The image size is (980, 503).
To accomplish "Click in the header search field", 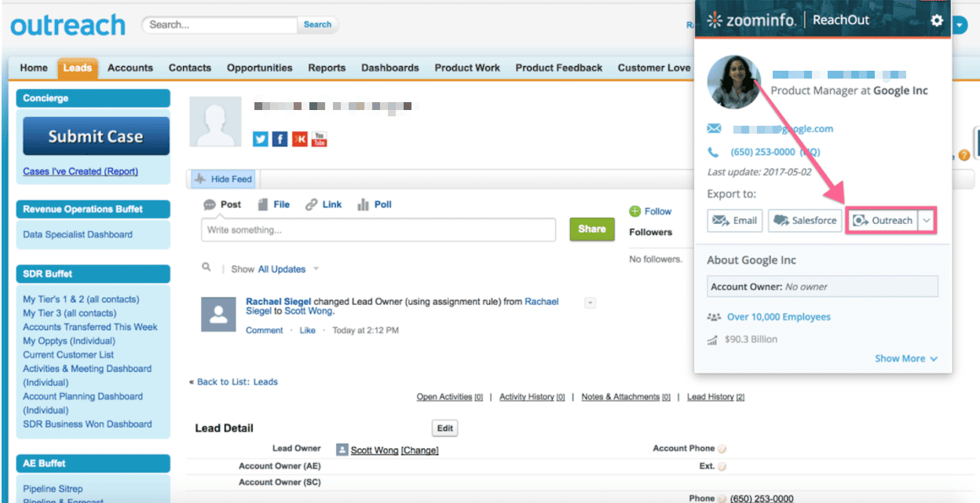I will point(220,24).
